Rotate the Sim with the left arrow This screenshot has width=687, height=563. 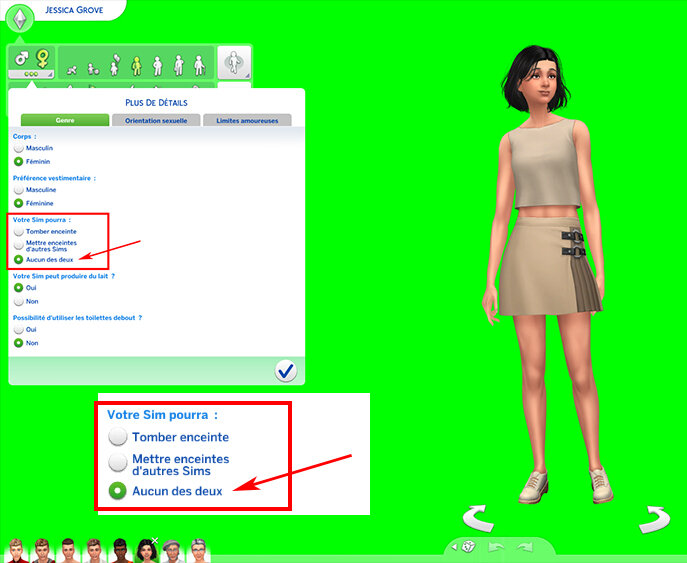pyautogui.click(x=478, y=518)
